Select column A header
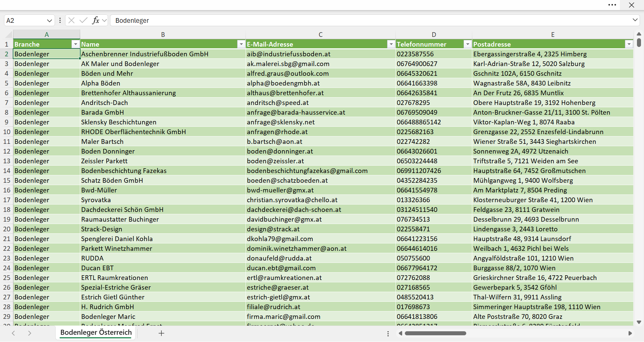Screen dimensions: 644x342 [x=47, y=34]
